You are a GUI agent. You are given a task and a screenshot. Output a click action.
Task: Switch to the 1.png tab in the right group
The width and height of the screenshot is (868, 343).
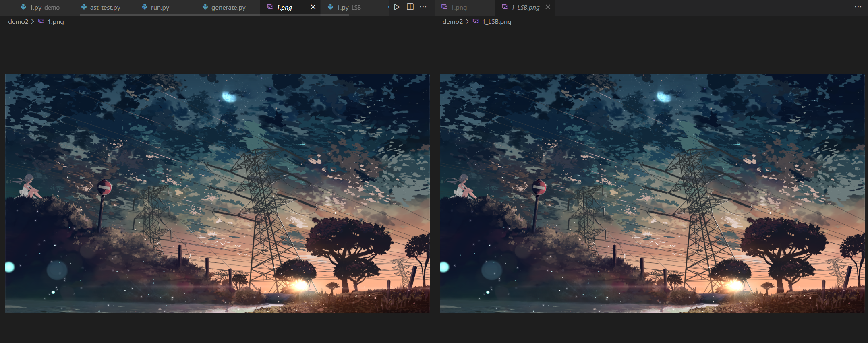[x=465, y=7]
